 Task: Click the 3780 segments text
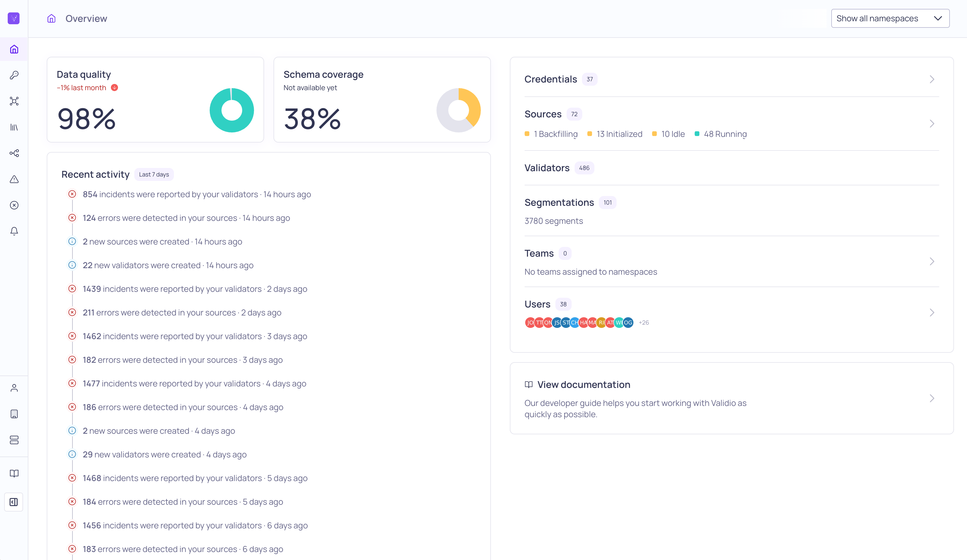(x=554, y=221)
